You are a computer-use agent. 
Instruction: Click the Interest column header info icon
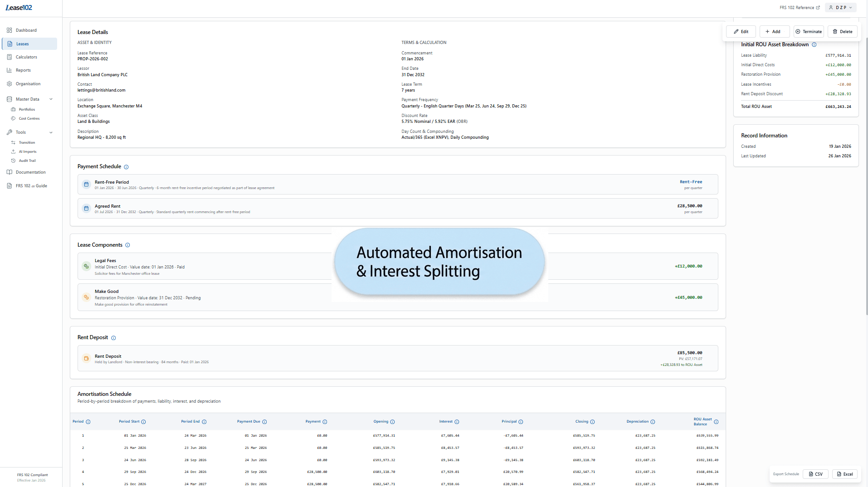[457, 422]
